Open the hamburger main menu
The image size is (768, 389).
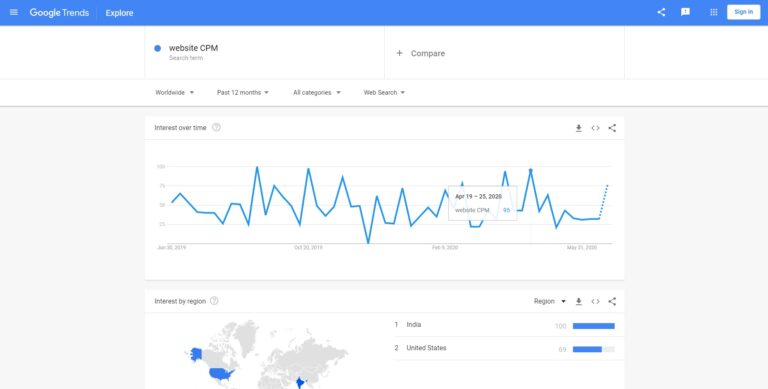pyautogui.click(x=14, y=12)
